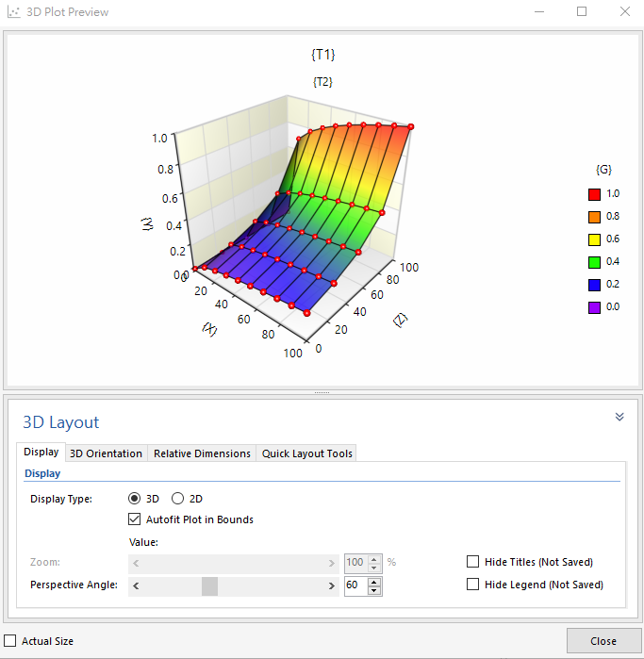The image size is (644, 659).
Task: Maximize the 3D Plot Preview window
Action: pos(582,11)
